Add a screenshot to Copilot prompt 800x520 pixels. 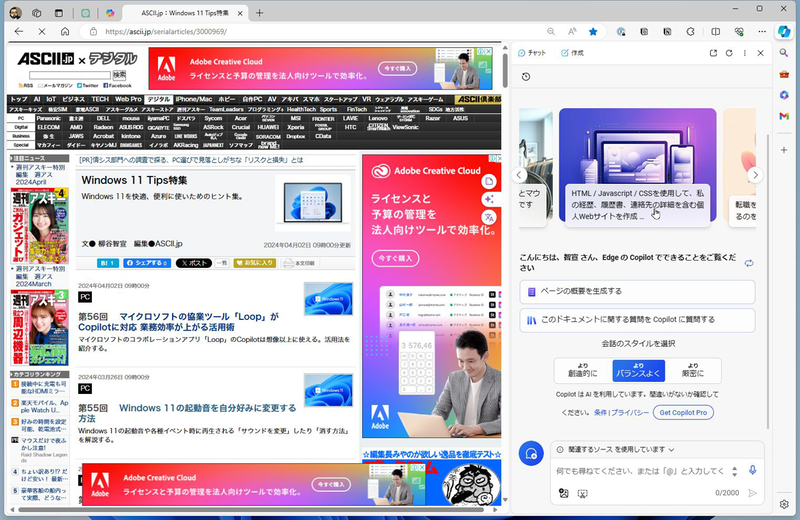[x=583, y=493]
